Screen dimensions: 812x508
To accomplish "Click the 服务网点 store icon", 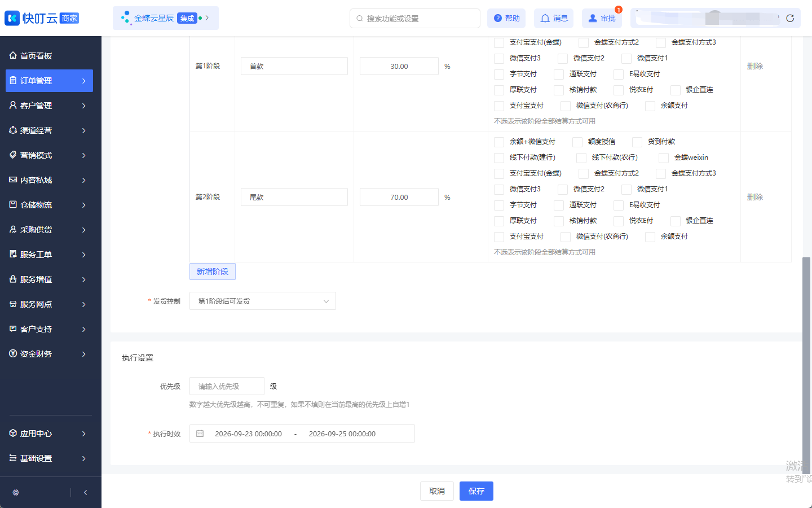I will 13,304.
